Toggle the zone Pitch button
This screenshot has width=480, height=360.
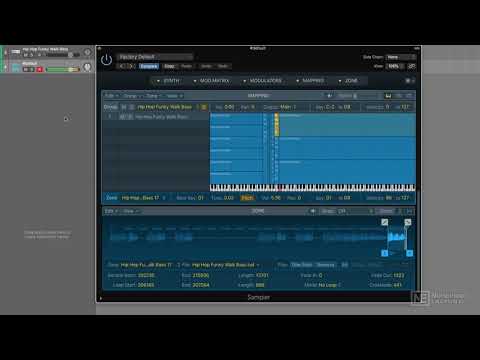coord(247,198)
